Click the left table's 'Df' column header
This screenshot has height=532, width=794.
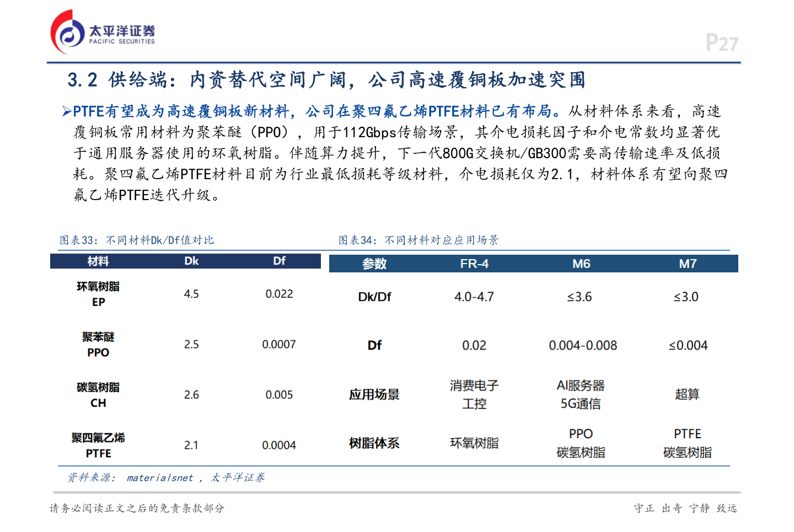click(280, 261)
